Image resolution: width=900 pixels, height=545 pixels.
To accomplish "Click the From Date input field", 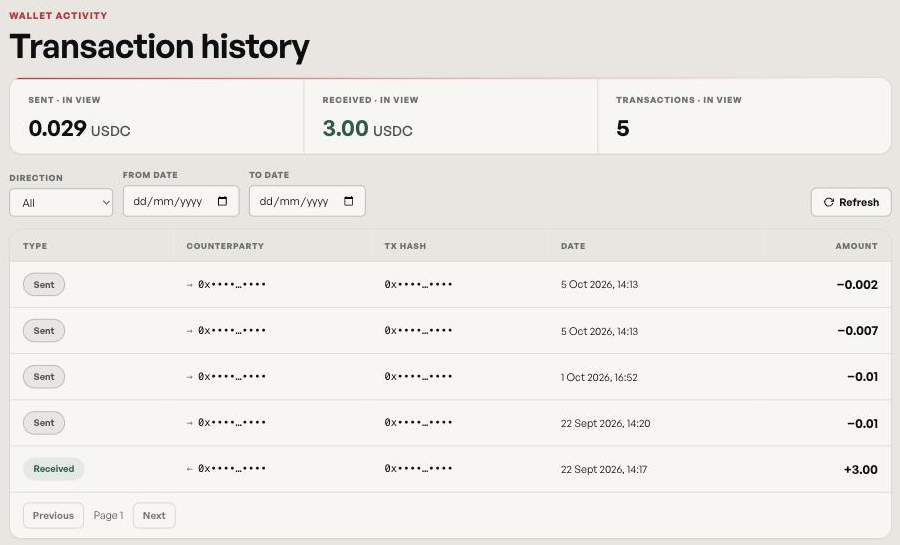I will click(x=181, y=201).
